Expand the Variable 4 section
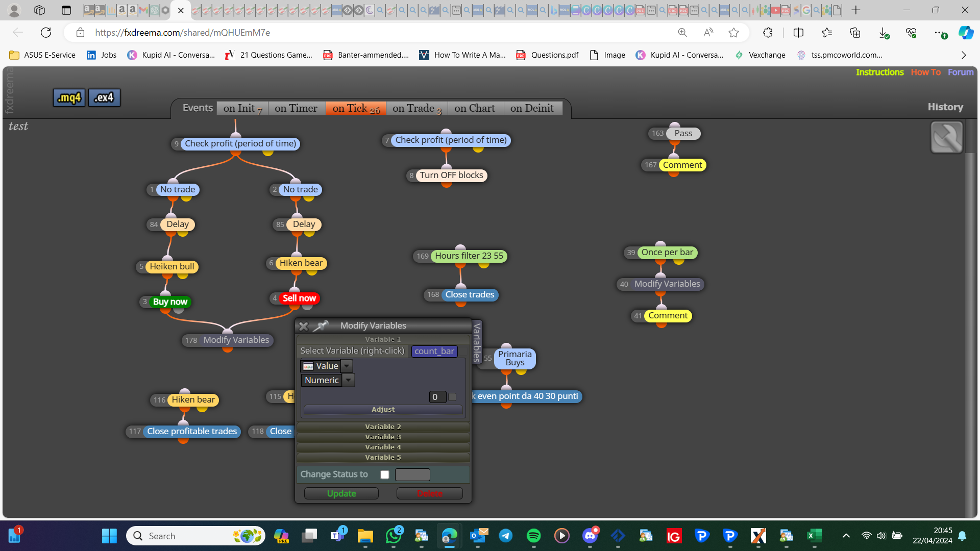The image size is (980, 551). (x=383, y=447)
